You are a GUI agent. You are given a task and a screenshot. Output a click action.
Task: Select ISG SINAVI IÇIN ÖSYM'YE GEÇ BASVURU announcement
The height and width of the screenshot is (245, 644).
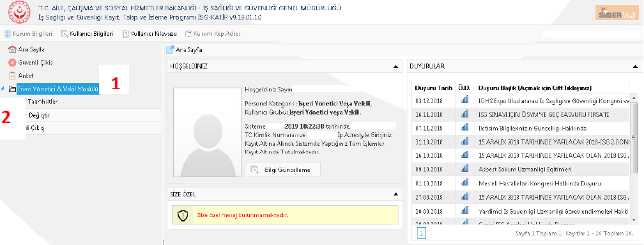520,115
